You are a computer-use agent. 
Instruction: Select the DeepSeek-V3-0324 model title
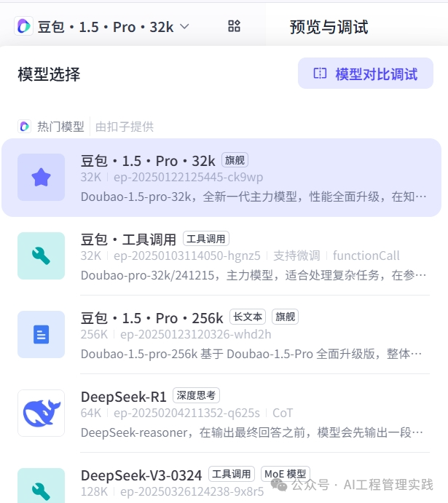click(x=141, y=475)
